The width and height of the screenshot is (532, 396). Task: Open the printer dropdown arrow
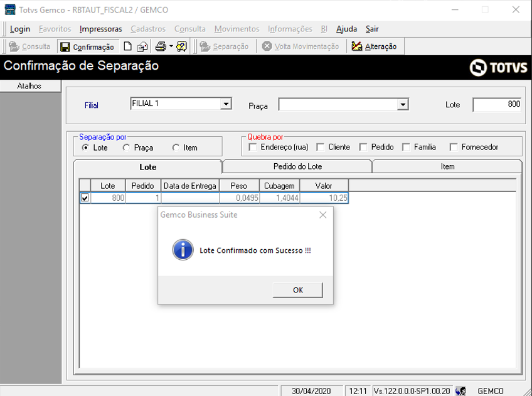(171, 46)
